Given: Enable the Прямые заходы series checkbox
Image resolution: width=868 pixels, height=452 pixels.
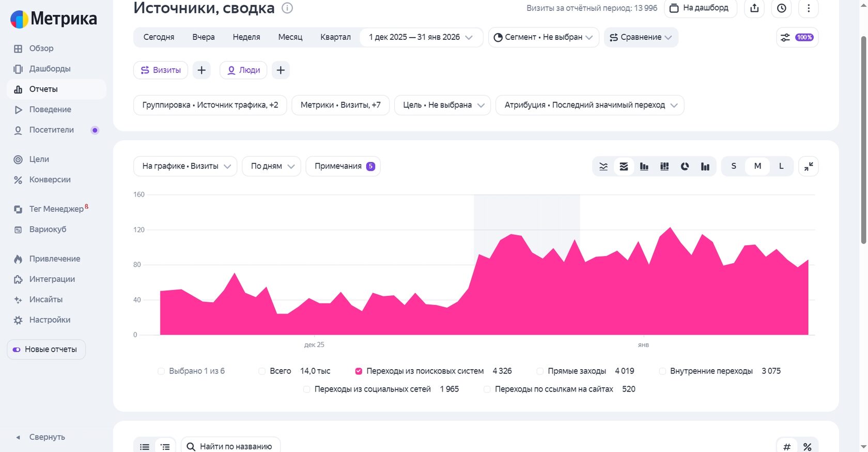Looking at the screenshot, I should 540,371.
